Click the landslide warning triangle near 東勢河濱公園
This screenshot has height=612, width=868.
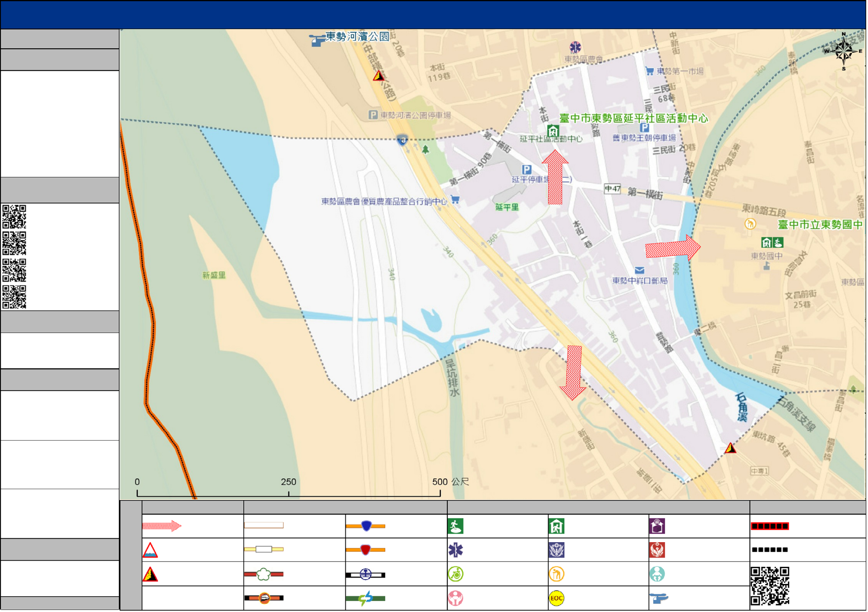[379, 76]
